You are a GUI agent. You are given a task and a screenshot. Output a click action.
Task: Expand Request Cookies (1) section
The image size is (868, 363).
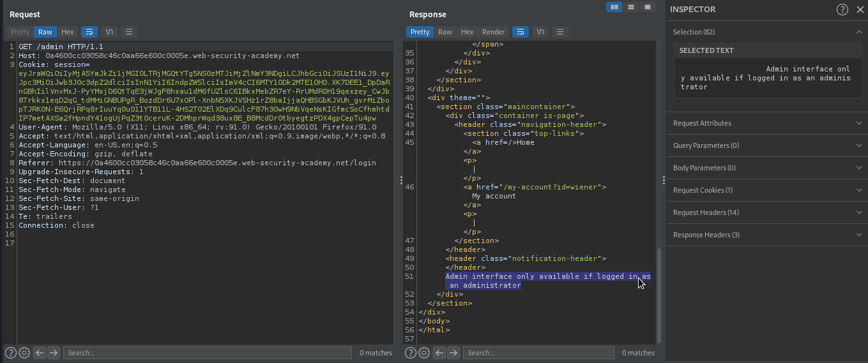767,190
